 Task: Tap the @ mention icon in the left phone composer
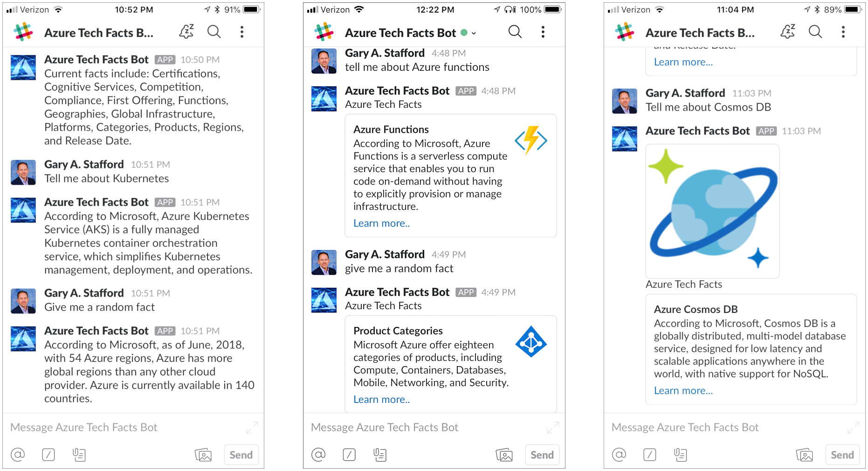pyautogui.click(x=18, y=454)
